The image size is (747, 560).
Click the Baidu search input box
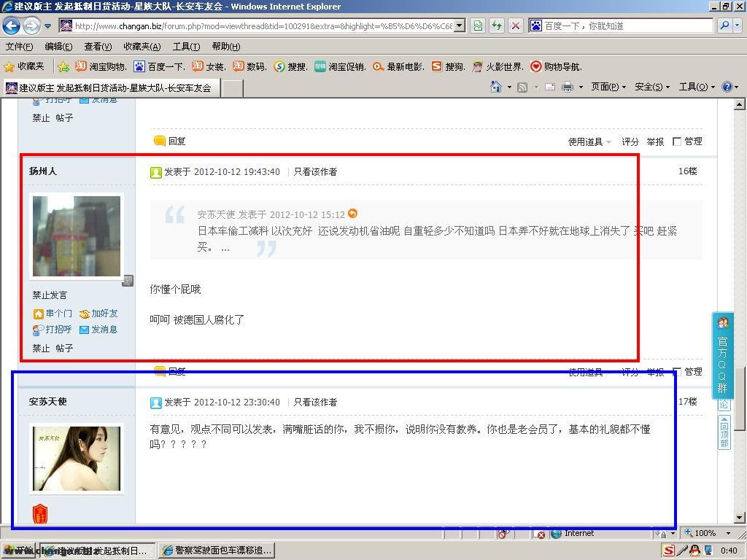627,26
